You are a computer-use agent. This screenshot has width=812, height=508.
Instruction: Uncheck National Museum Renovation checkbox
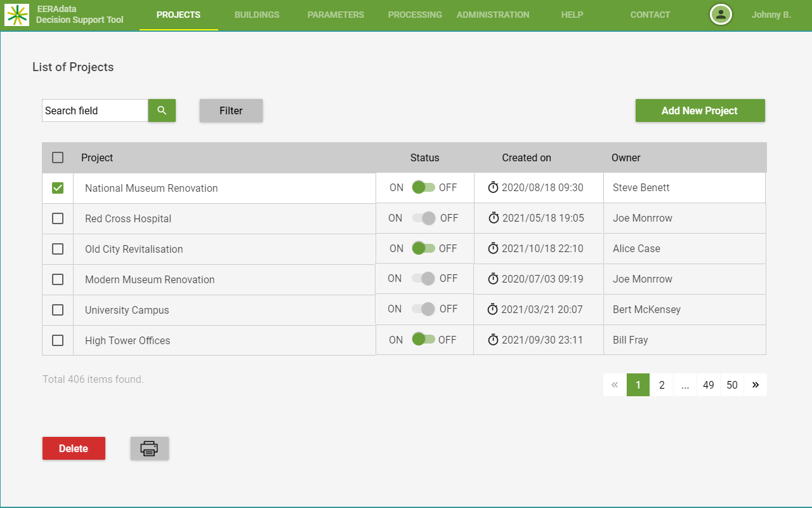coord(58,188)
